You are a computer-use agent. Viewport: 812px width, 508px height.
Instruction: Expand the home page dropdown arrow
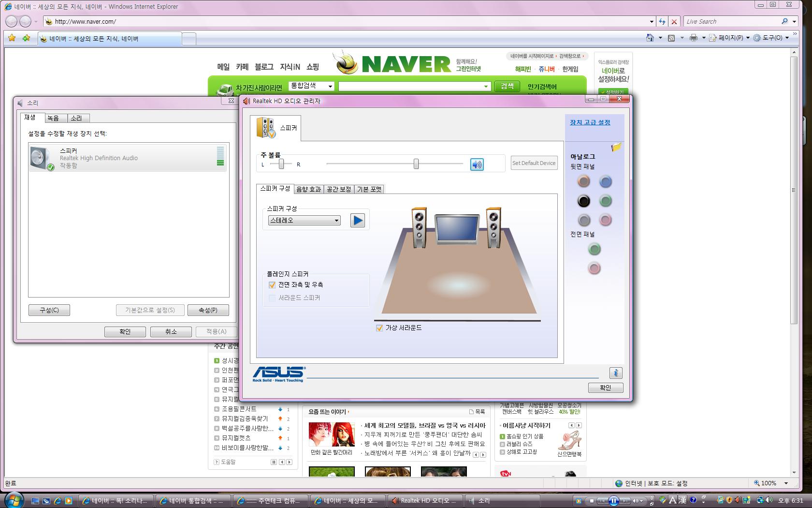[660, 38]
